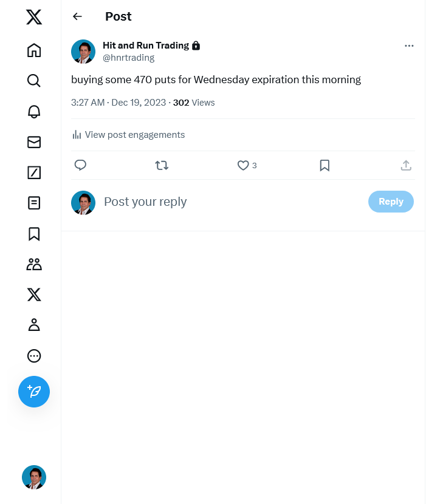
Task: Open the Lists icon in sidebar
Action: point(34,203)
